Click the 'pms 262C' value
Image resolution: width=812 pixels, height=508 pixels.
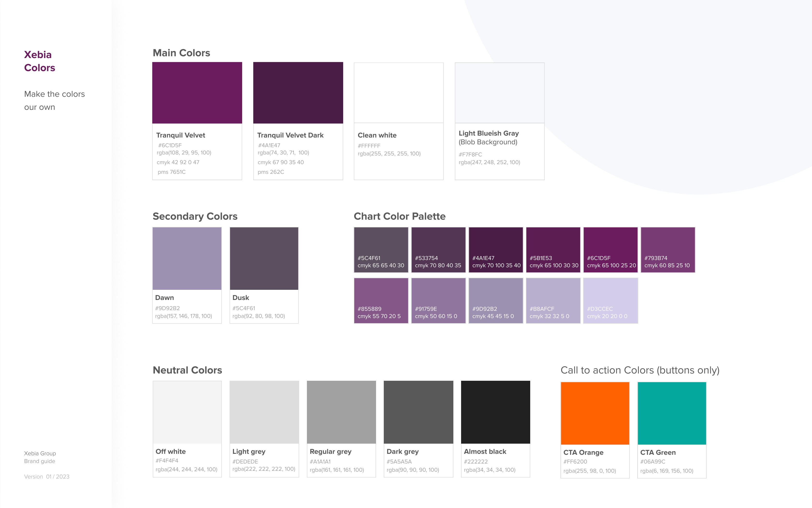point(271,172)
